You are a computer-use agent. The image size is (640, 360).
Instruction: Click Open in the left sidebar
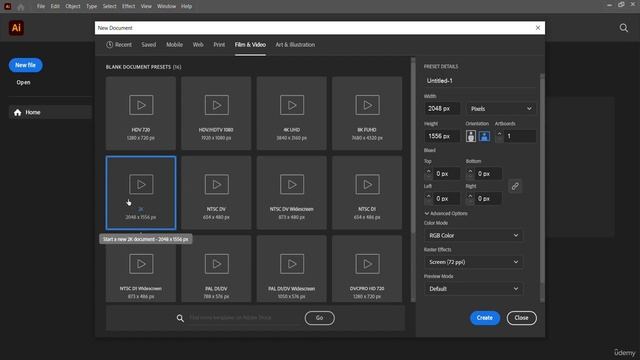(23, 82)
